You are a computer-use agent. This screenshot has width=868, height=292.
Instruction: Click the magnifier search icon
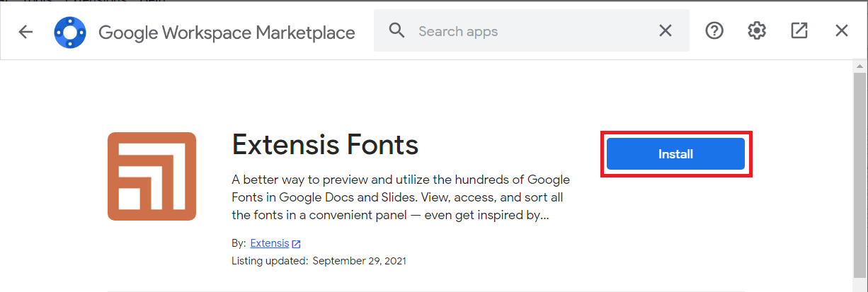[398, 31]
